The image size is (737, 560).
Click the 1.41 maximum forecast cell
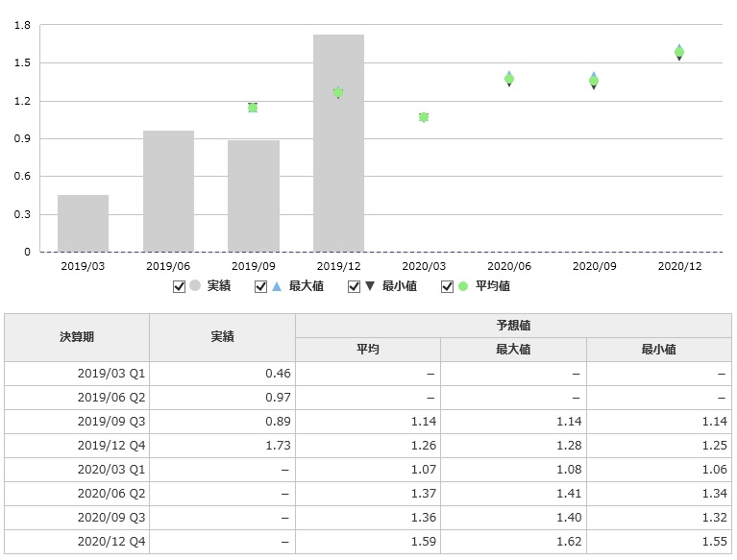(x=513, y=494)
